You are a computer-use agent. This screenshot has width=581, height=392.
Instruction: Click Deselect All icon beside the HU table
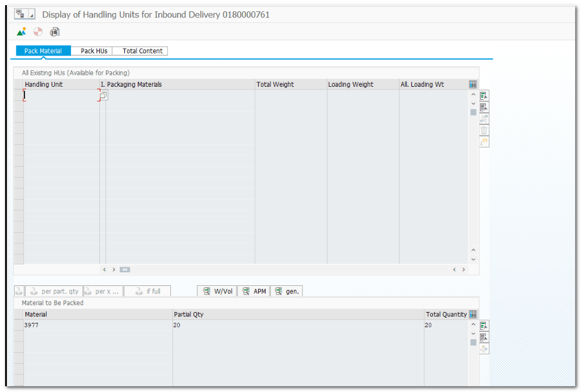coord(484,107)
